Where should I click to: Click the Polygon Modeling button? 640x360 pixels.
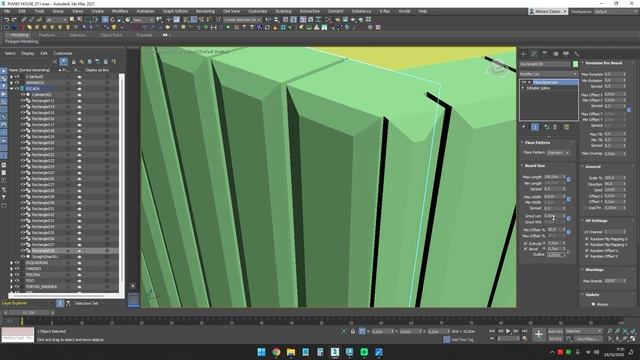point(22,42)
